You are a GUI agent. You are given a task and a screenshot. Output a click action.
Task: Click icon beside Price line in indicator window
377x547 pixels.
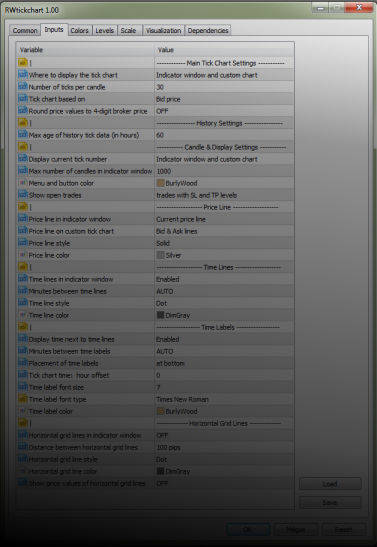[23, 219]
